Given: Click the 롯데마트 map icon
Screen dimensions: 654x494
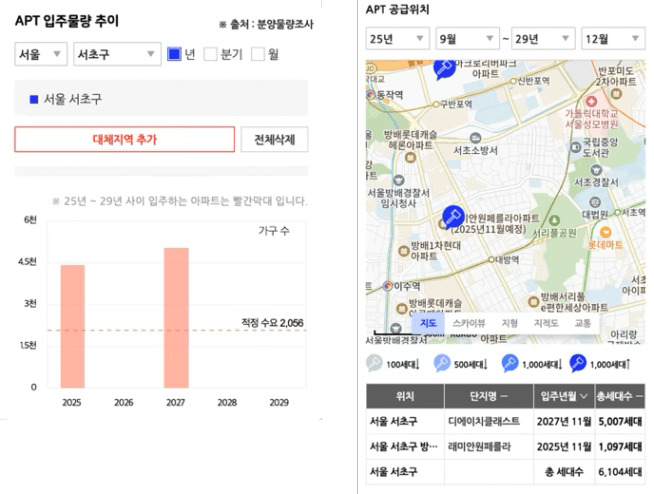Looking at the screenshot, I should 605,232.
